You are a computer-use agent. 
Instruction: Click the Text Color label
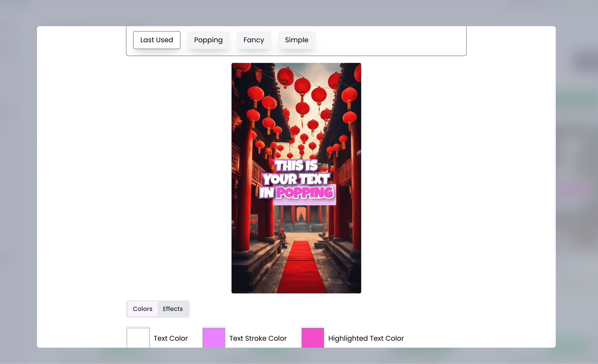click(x=170, y=338)
